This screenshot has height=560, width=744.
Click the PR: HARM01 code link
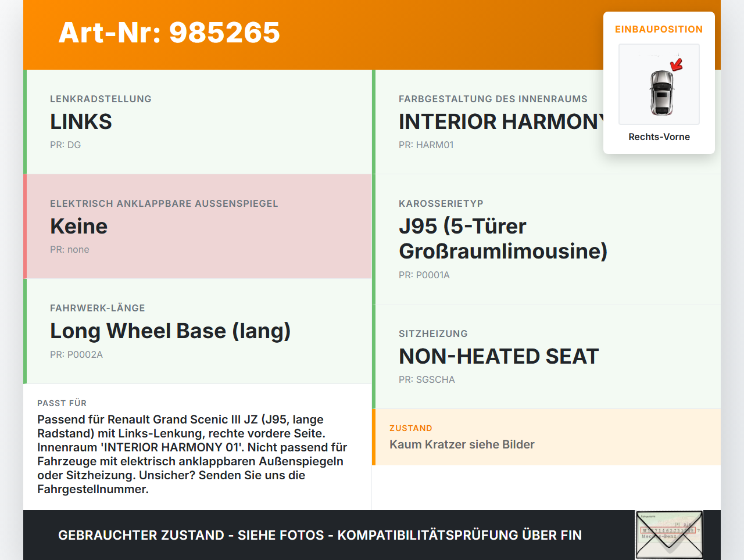click(x=425, y=144)
